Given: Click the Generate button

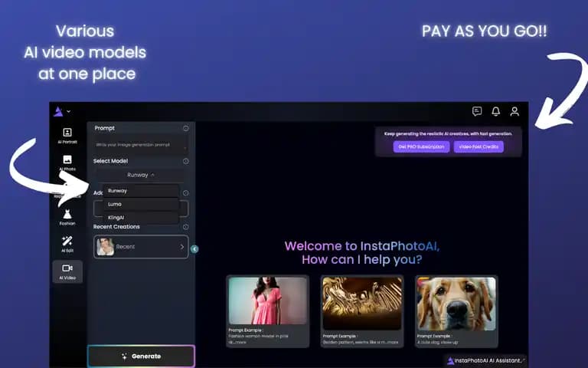Looking at the screenshot, I should (x=142, y=356).
